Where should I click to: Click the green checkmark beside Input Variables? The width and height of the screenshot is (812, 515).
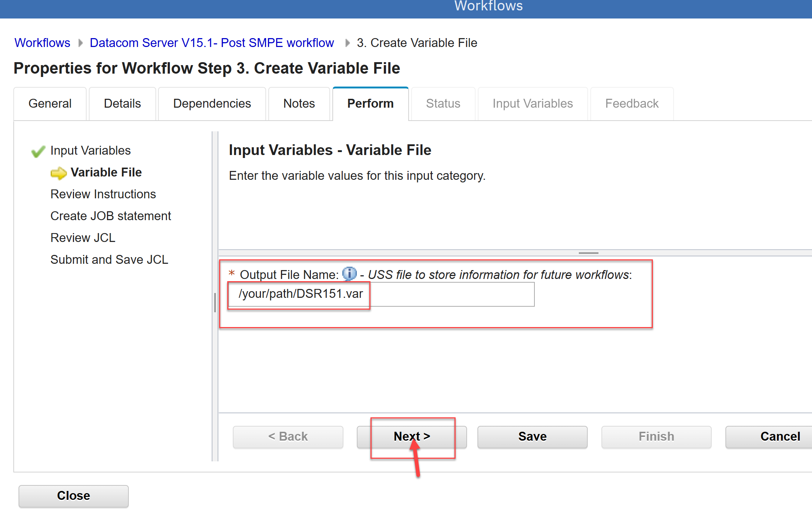pyautogui.click(x=38, y=151)
